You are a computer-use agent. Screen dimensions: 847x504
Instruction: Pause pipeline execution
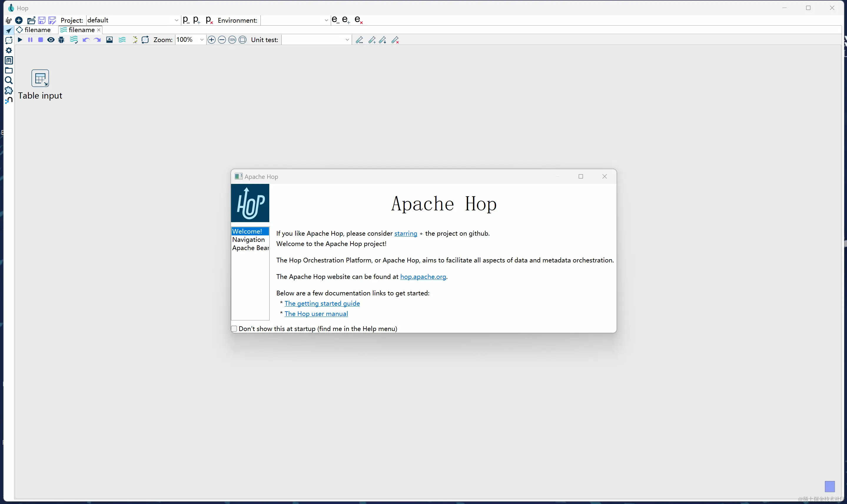[x=30, y=40]
